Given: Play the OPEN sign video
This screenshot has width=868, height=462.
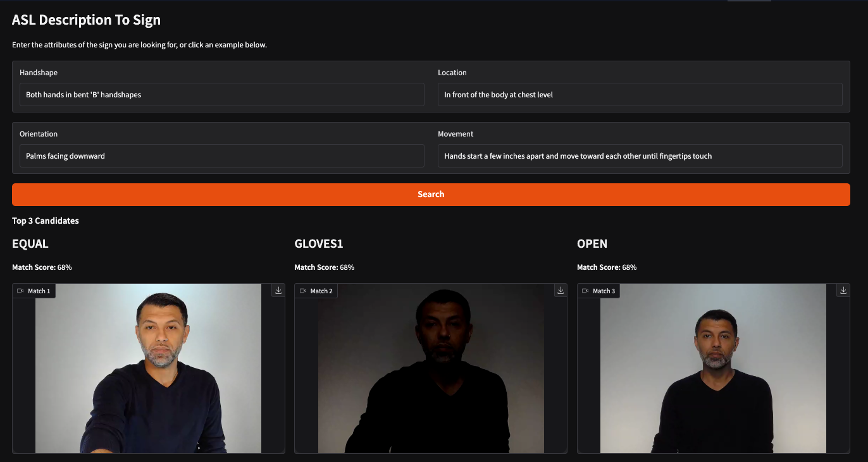Looking at the screenshot, I should coord(713,373).
